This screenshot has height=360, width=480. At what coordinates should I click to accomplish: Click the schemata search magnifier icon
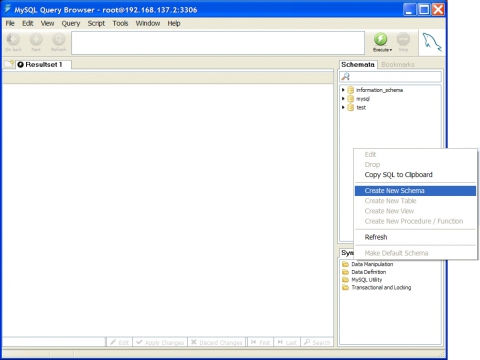point(346,77)
